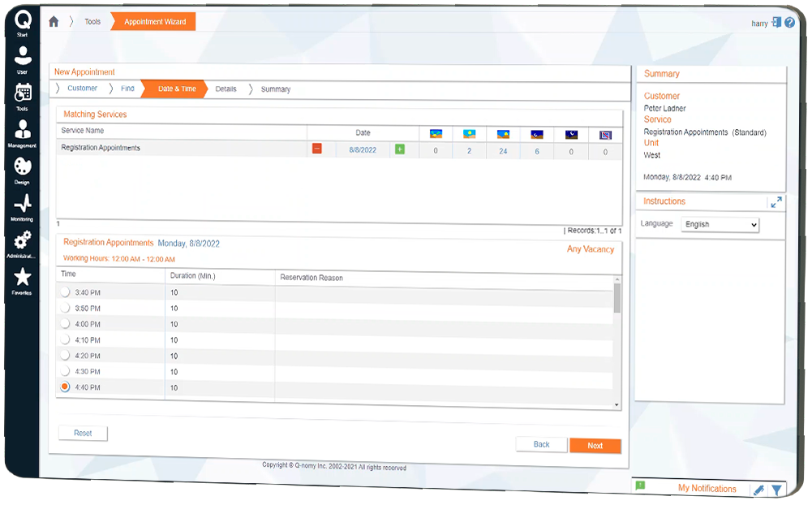Select the 4:00 PM time slot
812x505 pixels.
[65, 323]
